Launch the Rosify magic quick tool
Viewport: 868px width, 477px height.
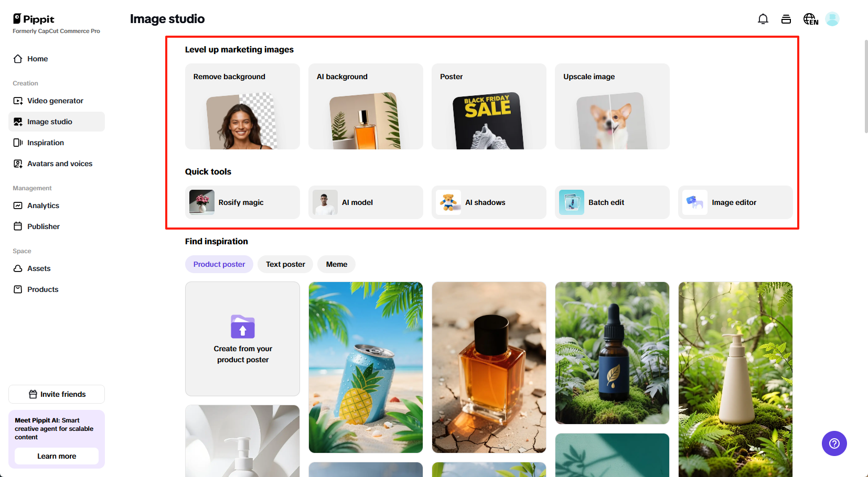point(242,202)
